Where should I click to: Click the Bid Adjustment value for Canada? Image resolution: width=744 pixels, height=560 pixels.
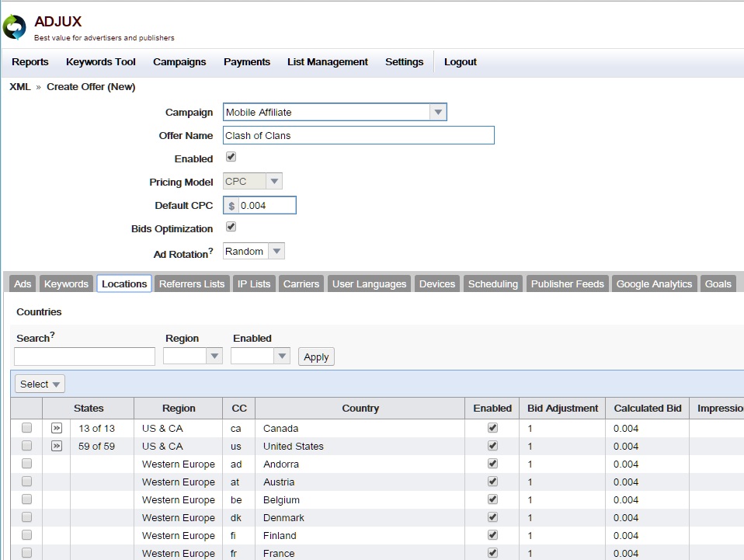coord(530,429)
